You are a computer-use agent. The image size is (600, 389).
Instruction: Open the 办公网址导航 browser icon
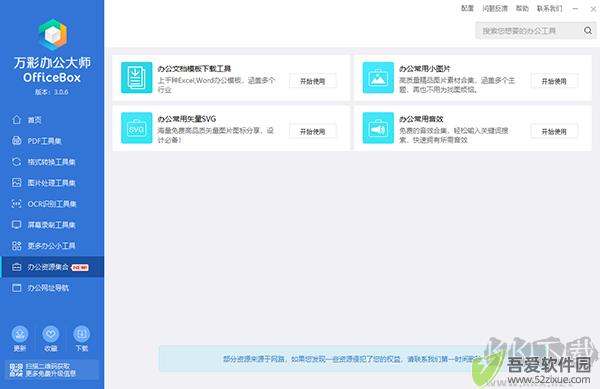pos(16,288)
